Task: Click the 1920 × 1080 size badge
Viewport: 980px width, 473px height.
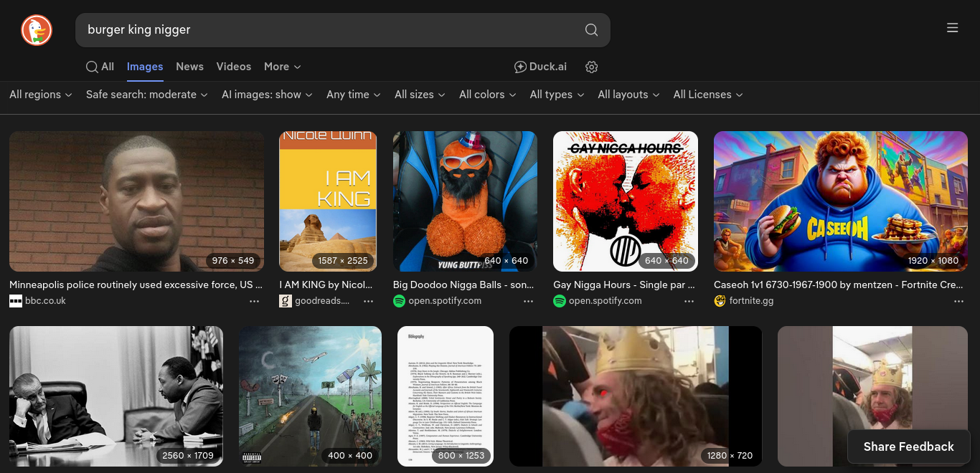Action: coord(933,261)
